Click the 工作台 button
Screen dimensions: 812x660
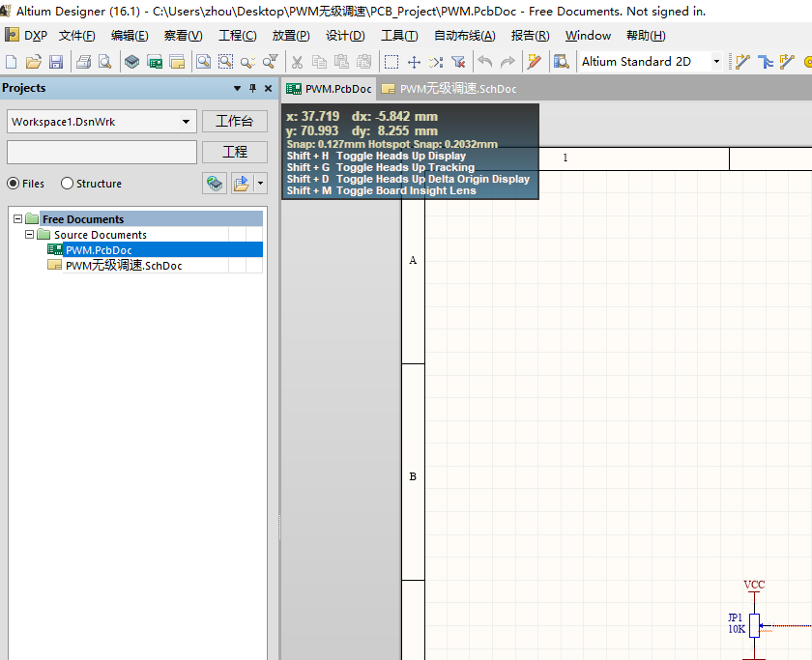[235, 121]
